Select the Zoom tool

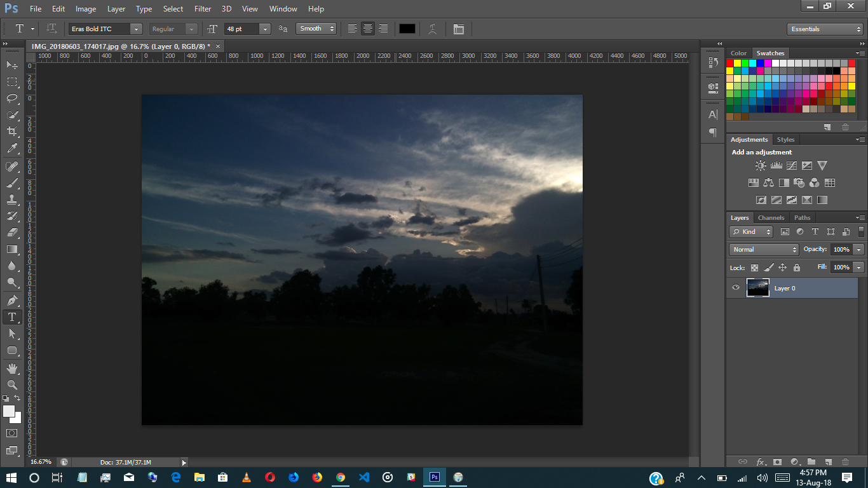(11, 384)
